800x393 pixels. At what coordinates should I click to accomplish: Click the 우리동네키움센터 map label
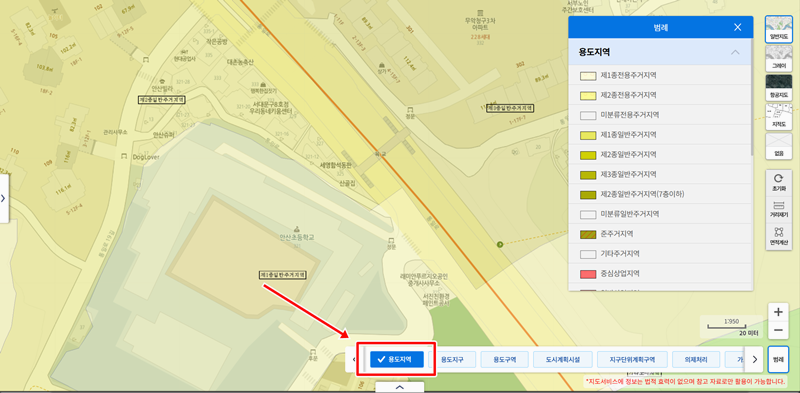coord(271,110)
